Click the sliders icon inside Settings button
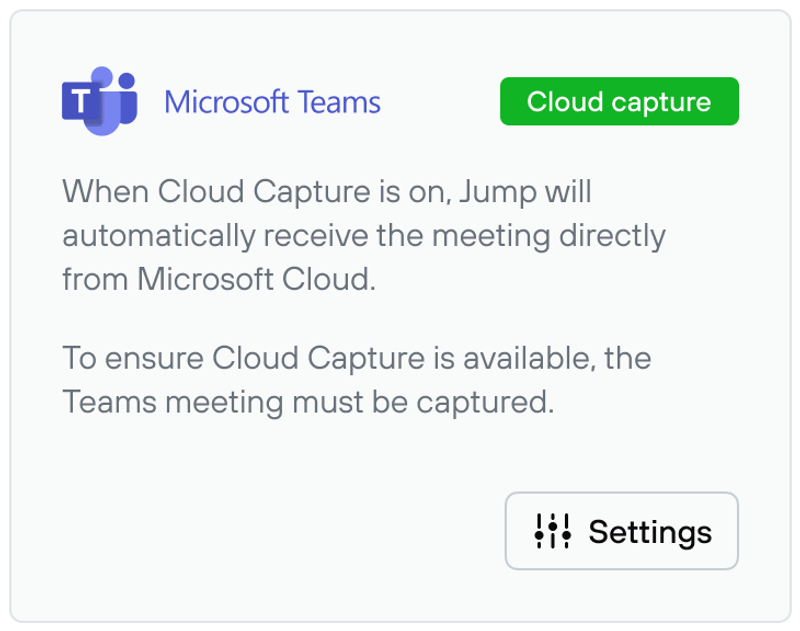 [x=553, y=531]
